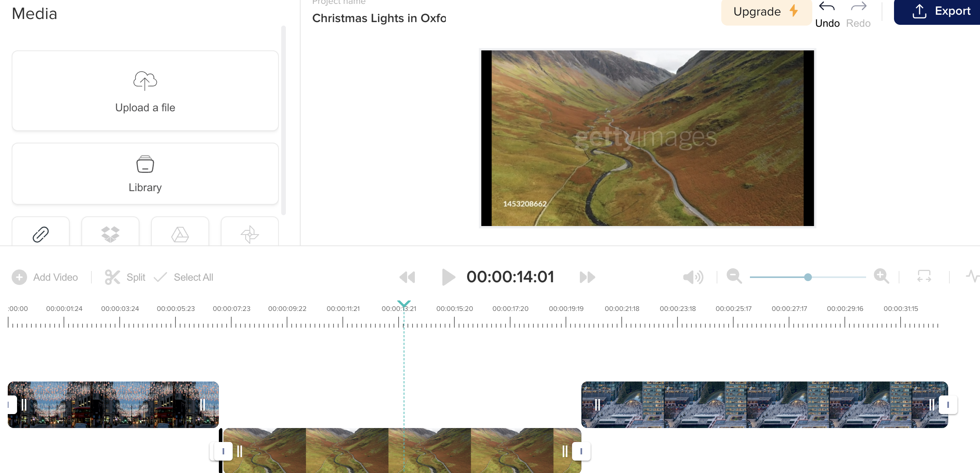Zoom out the timeline
Screen dimensions: 980x473
(x=734, y=276)
